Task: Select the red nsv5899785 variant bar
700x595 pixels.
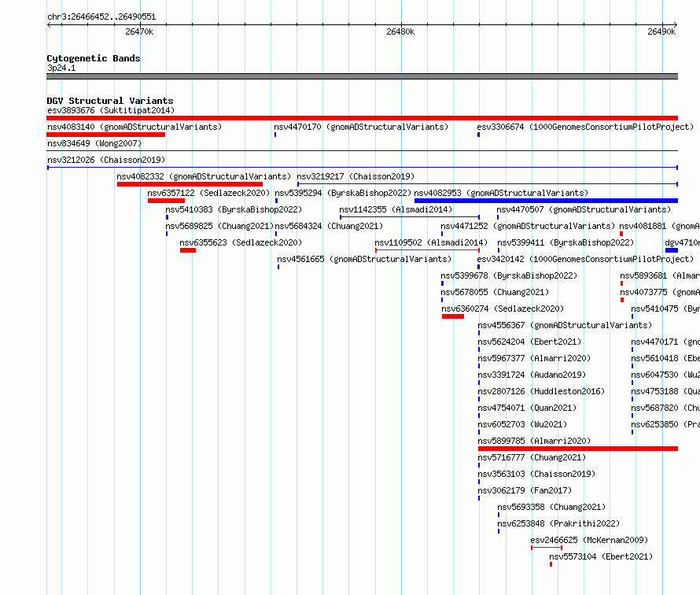Action: (x=578, y=449)
